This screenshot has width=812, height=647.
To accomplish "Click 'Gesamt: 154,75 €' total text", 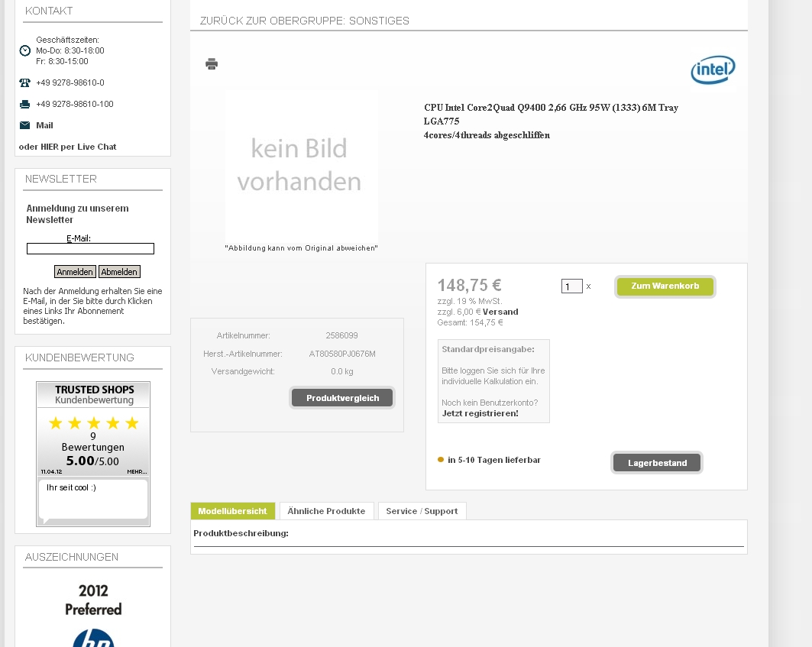I will [x=471, y=322].
